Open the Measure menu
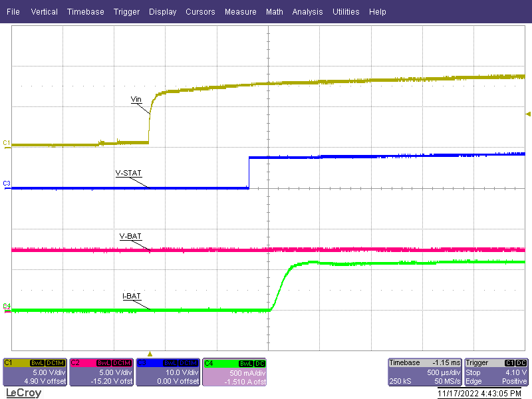This screenshot has height=399, width=532. coord(240,11)
